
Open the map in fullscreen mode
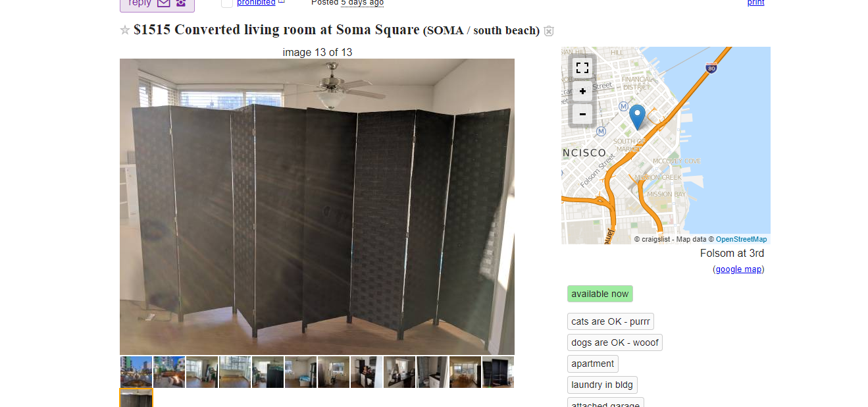[x=582, y=68]
